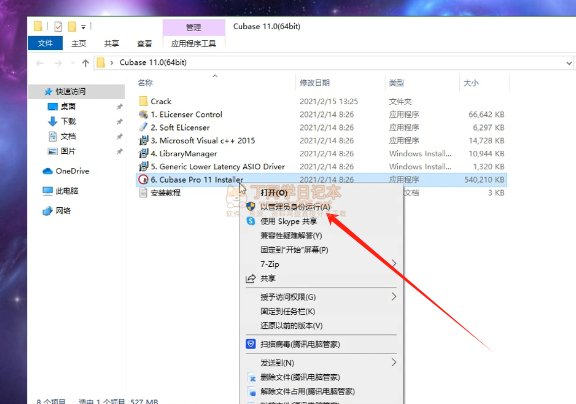576x404 pixels.
Task: Open the Crack folder icon
Action: point(143,101)
